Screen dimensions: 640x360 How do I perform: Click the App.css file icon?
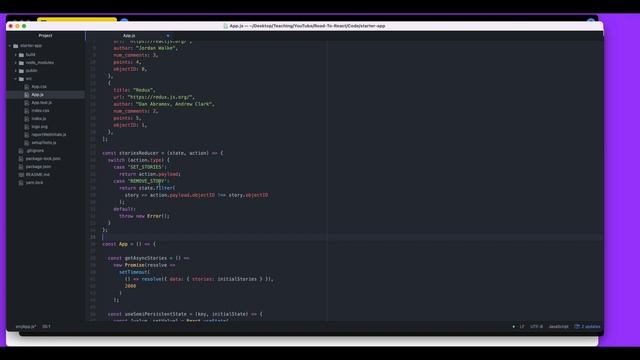click(x=27, y=87)
